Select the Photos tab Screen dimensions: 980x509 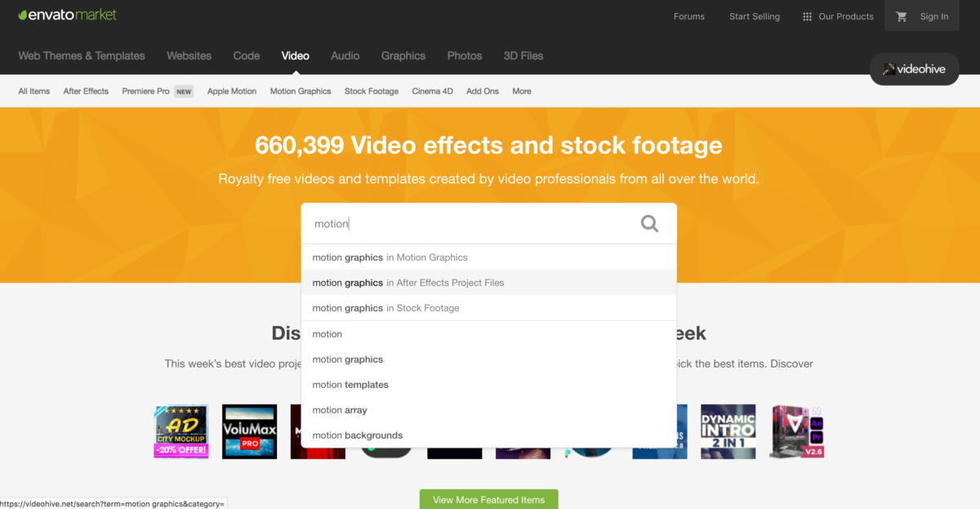465,56
